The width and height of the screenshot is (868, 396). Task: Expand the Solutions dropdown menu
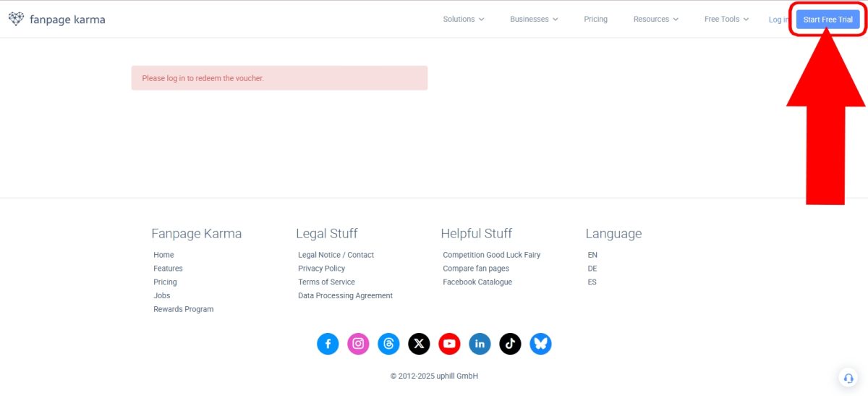(x=463, y=20)
